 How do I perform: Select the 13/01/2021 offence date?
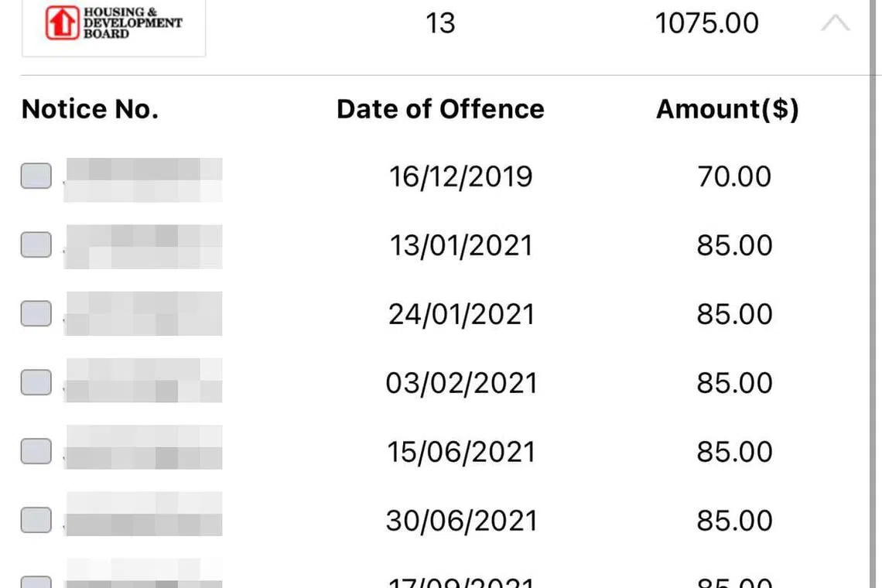pos(461,245)
